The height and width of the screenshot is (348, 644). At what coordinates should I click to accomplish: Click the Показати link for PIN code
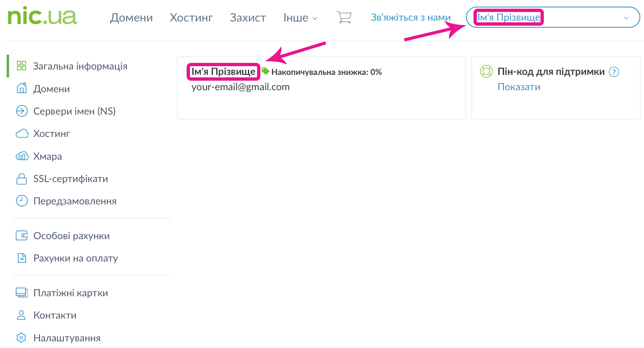coord(519,87)
